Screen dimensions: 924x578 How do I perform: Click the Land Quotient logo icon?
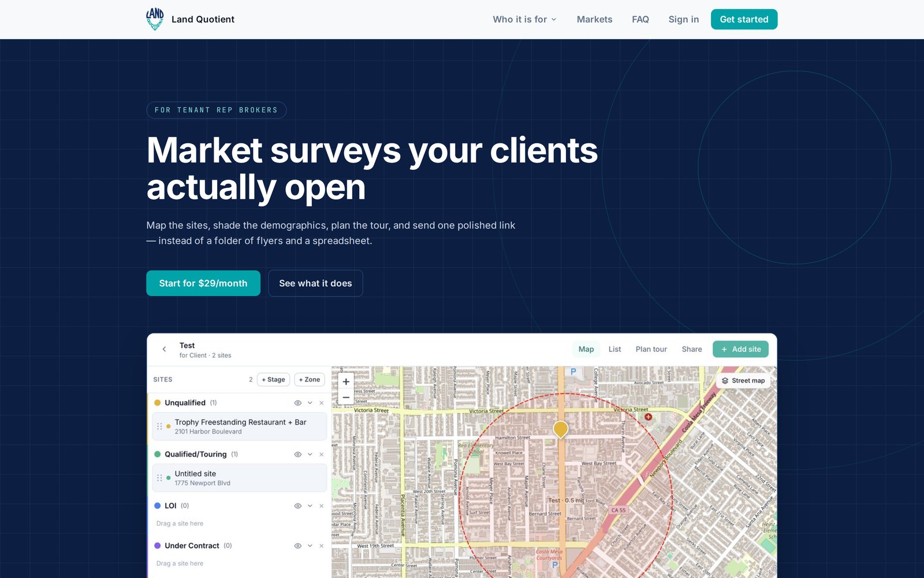coord(155,19)
